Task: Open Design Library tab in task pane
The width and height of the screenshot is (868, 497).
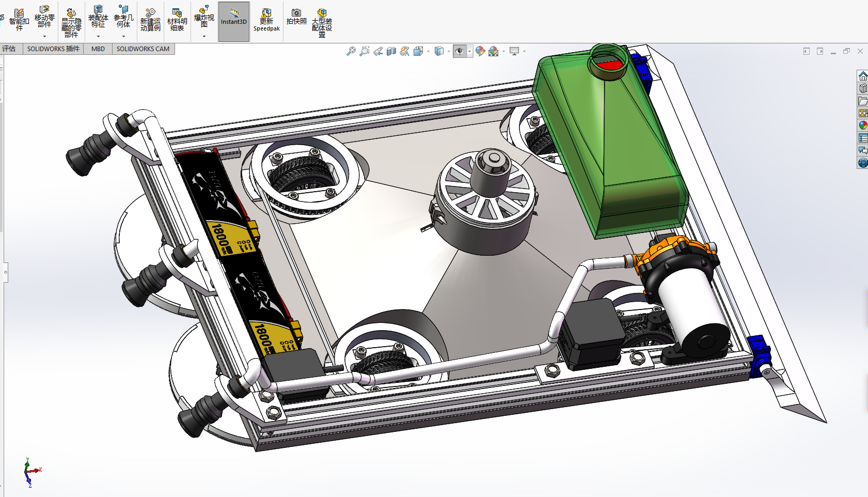Action: (863, 88)
